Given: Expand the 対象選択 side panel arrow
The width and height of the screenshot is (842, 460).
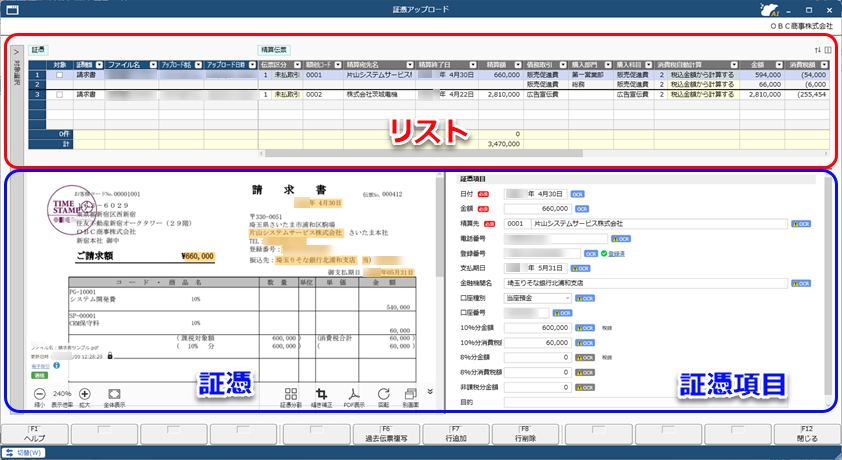Looking at the screenshot, I should [x=16, y=53].
